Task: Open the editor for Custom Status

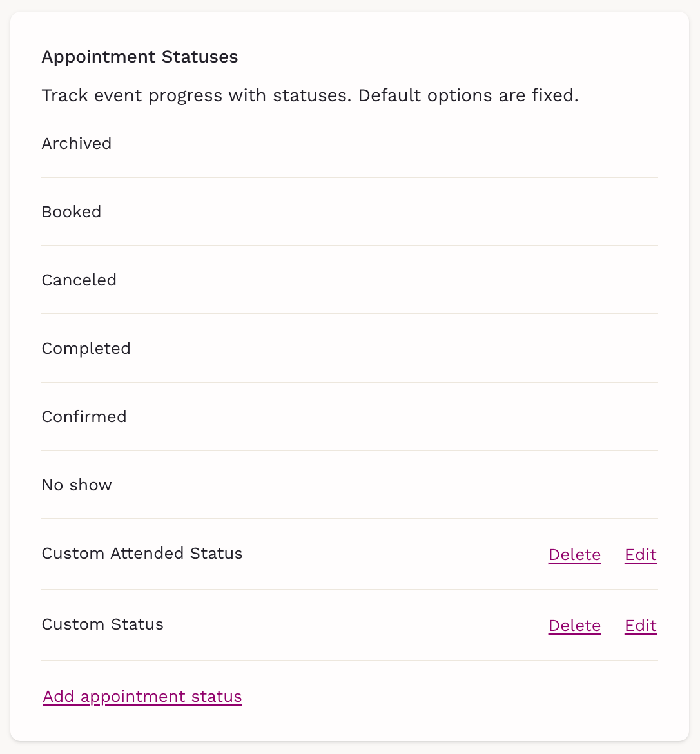Action: [640, 626]
